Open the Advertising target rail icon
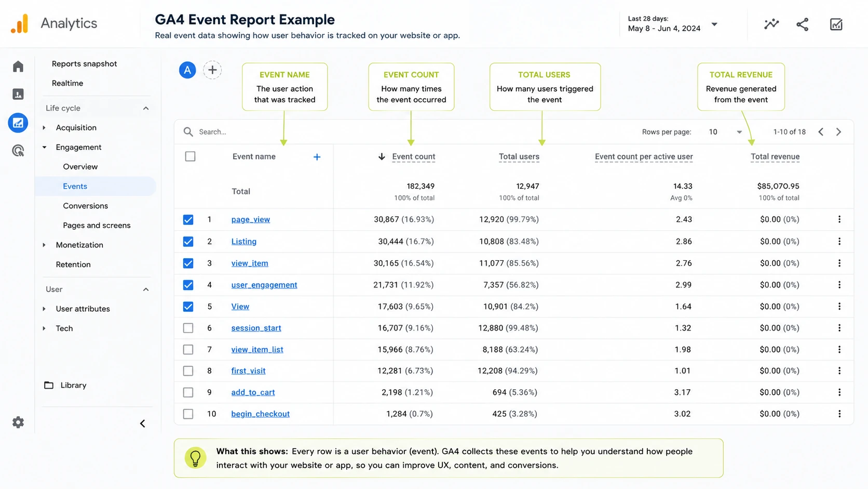Screen dimensions: 868x489 (x=18, y=151)
